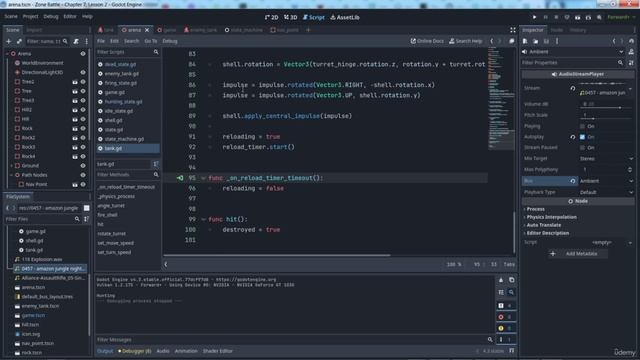640x360 pixels.
Task: Jump to fire_shell method in list
Action: (107, 215)
